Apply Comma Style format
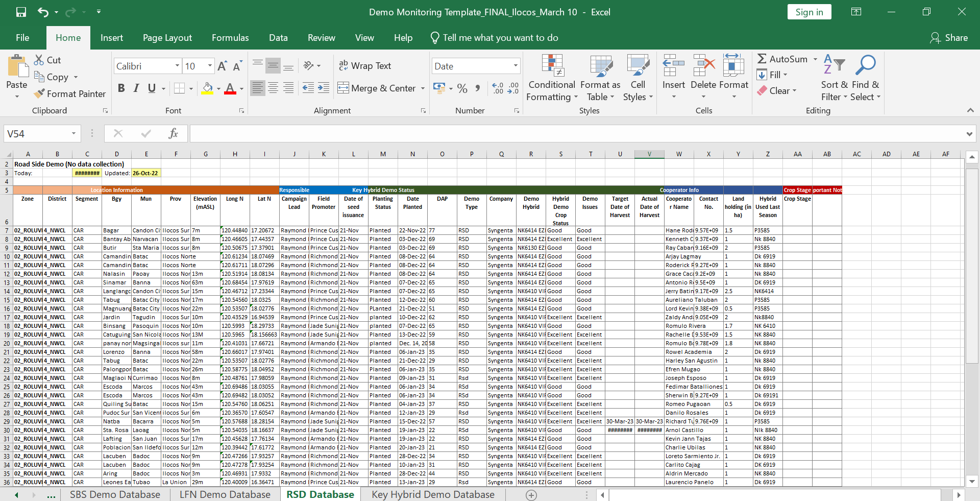The width and height of the screenshot is (980, 501). (478, 88)
